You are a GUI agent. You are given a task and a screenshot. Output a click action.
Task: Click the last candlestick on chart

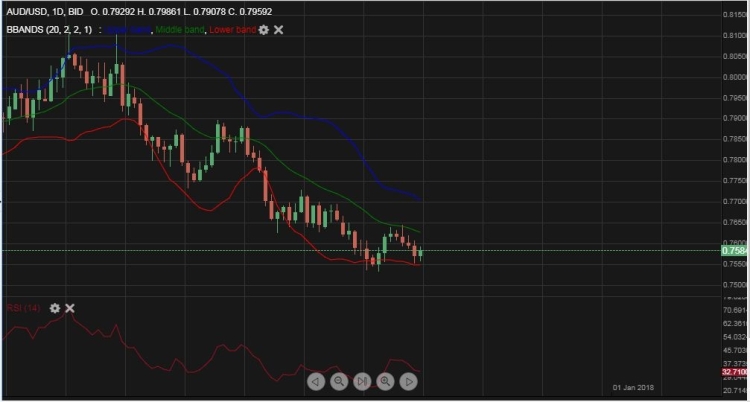coord(421,254)
